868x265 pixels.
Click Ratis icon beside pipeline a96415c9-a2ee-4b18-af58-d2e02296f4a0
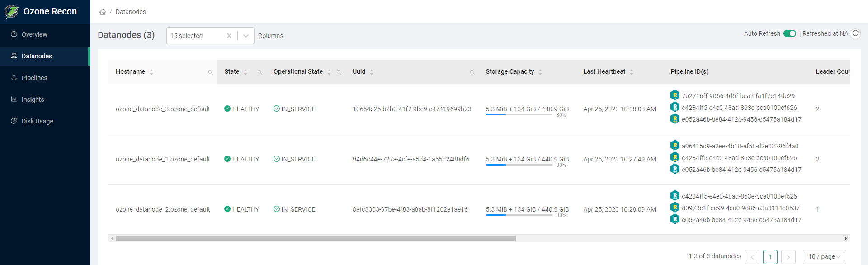(x=675, y=145)
